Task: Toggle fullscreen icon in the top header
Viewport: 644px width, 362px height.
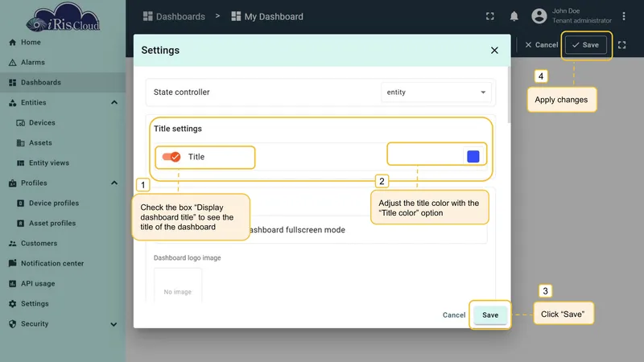Action: (490, 16)
